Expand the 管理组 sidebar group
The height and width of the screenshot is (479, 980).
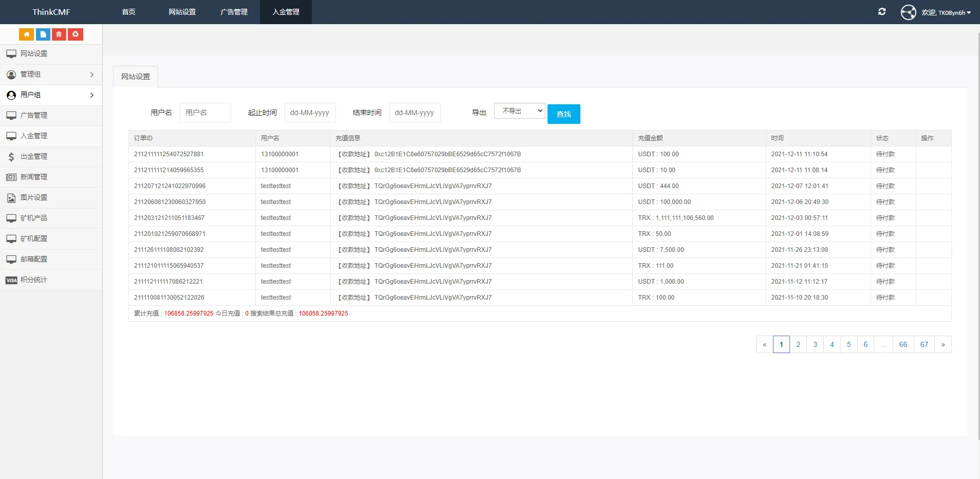pyautogui.click(x=51, y=75)
